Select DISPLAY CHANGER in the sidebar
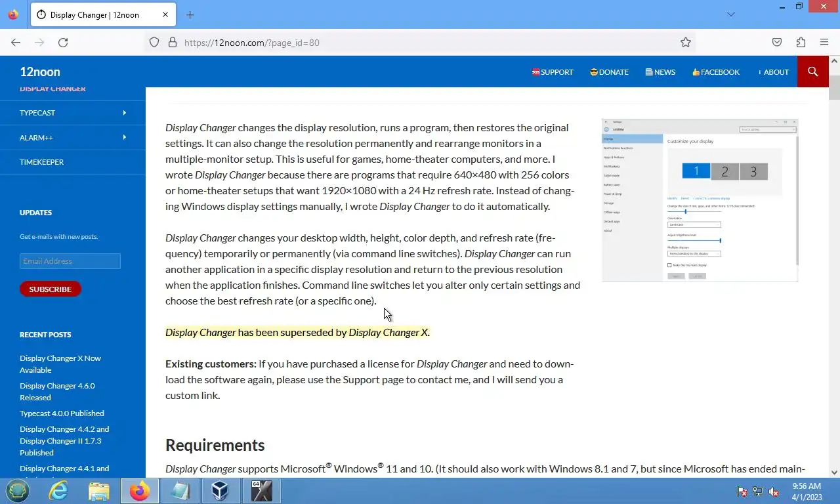 52,89
